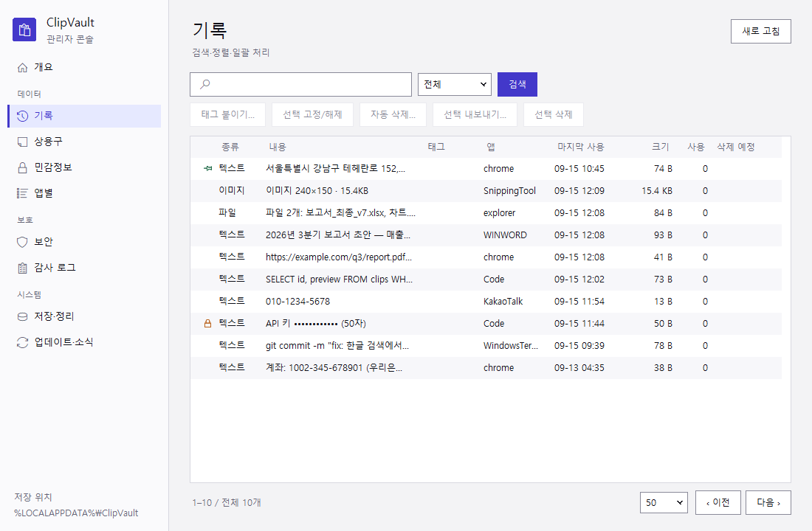Select the https://example.com/q3/report.pdf row
Image resolution: width=812 pixels, height=531 pixels.
coord(486,257)
